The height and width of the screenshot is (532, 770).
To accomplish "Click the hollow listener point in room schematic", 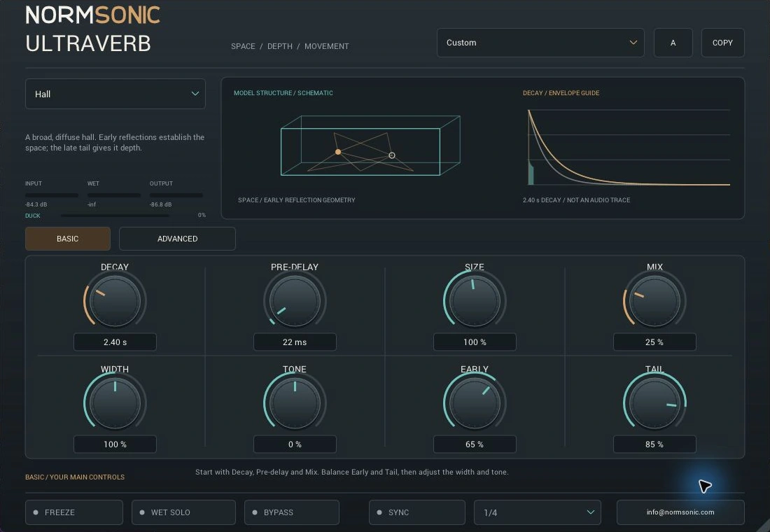I will click(x=392, y=155).
